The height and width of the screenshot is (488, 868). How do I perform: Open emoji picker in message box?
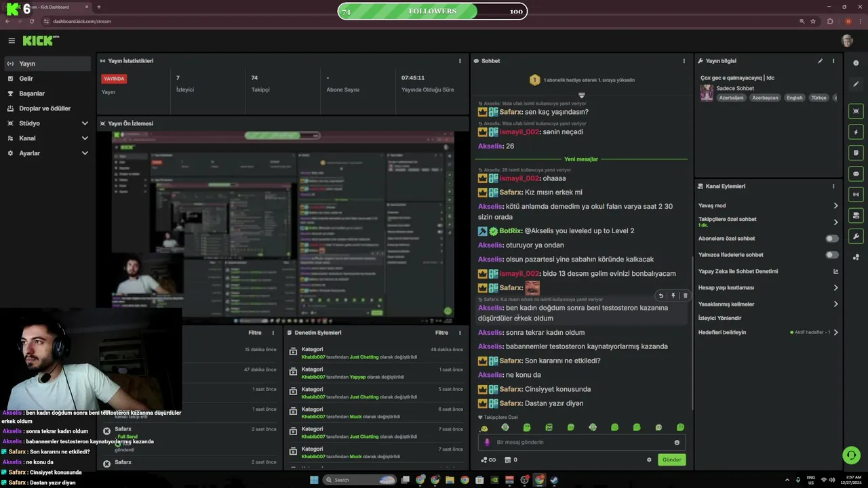(x=677, y=443)
